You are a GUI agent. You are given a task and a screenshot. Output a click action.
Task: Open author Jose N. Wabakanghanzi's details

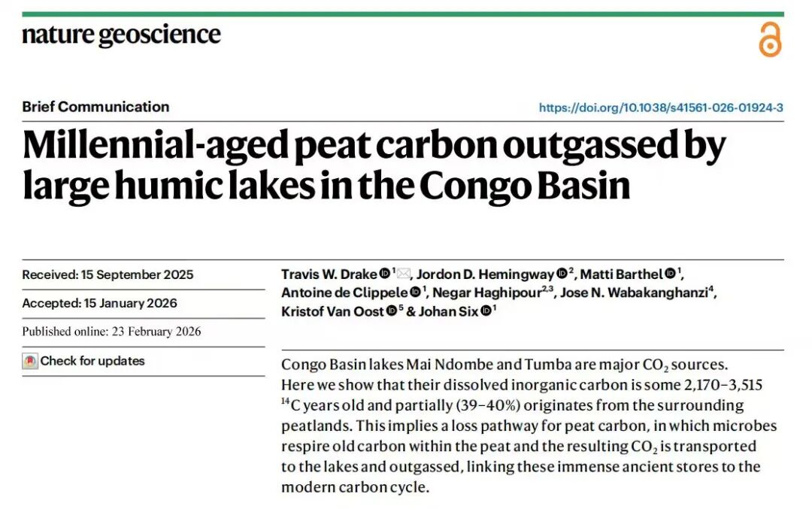point(633,292)
